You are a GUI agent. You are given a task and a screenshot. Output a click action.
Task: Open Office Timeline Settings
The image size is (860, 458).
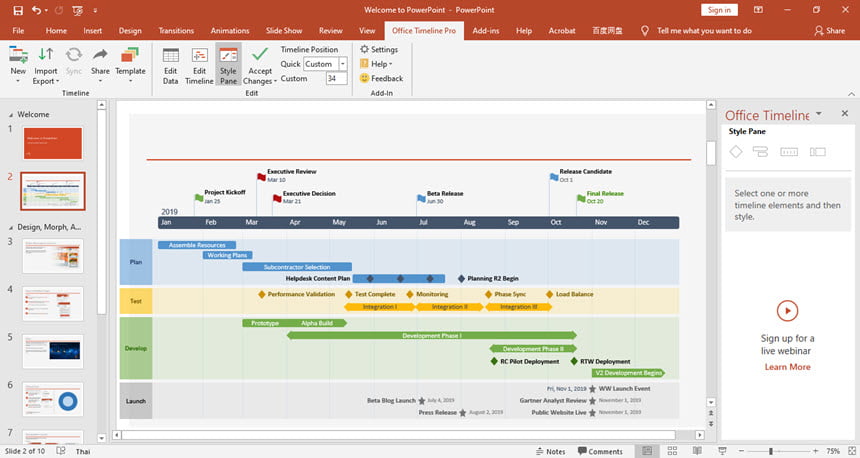pyautogui.click(x=379, y=49)
